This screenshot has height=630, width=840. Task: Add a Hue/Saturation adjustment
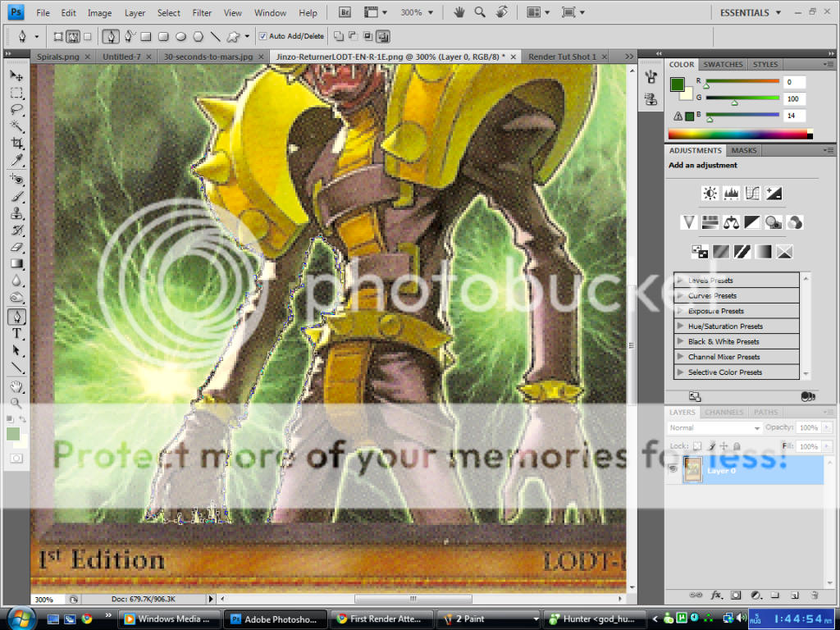click(710, 221)
